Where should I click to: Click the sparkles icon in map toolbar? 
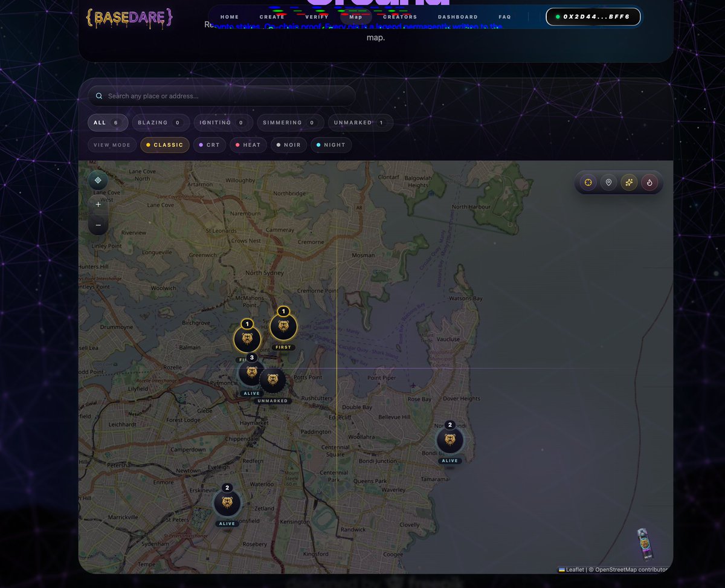click(x=629, y=183)
